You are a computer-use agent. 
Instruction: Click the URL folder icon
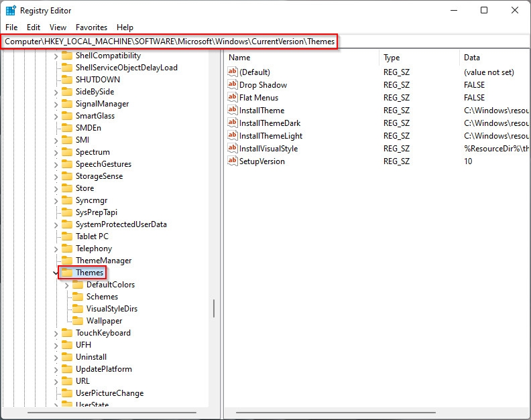pos(67,381)
